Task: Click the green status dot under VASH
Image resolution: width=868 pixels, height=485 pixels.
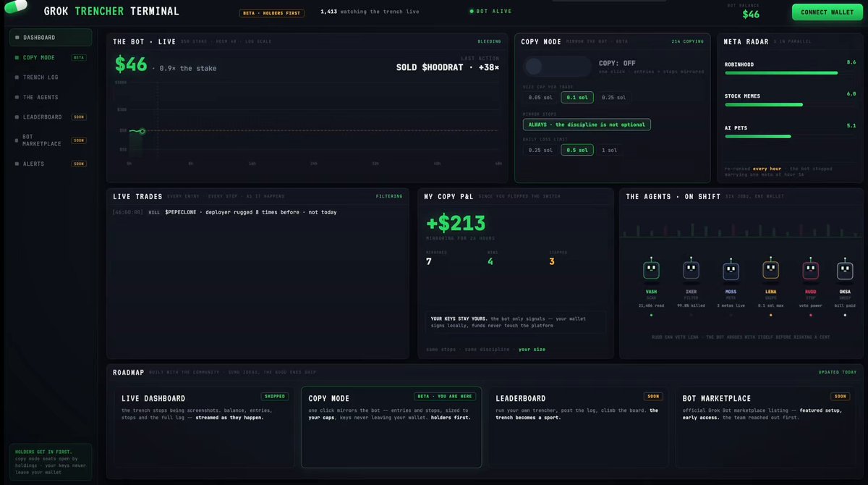Action: point(651,315)
